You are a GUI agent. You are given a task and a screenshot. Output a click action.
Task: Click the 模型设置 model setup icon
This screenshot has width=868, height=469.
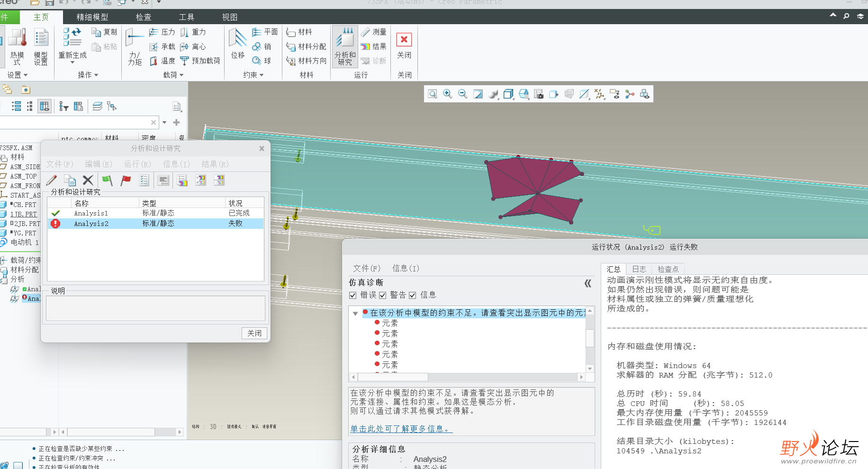[41, 46]
